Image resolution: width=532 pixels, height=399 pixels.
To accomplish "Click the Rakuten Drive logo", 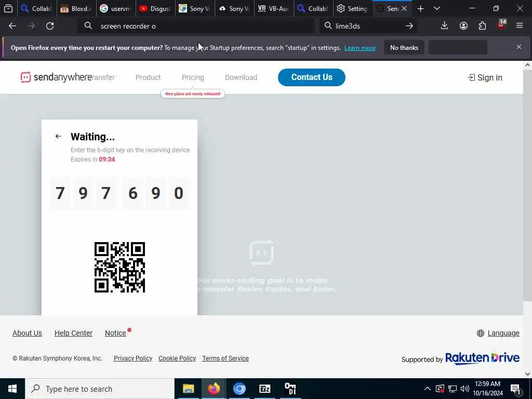I will [482, 358].
